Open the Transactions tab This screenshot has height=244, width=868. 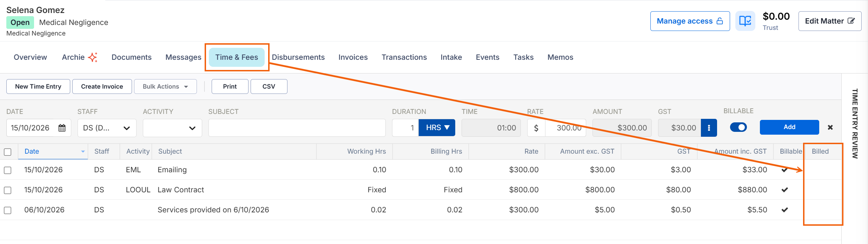coord(404,57)
